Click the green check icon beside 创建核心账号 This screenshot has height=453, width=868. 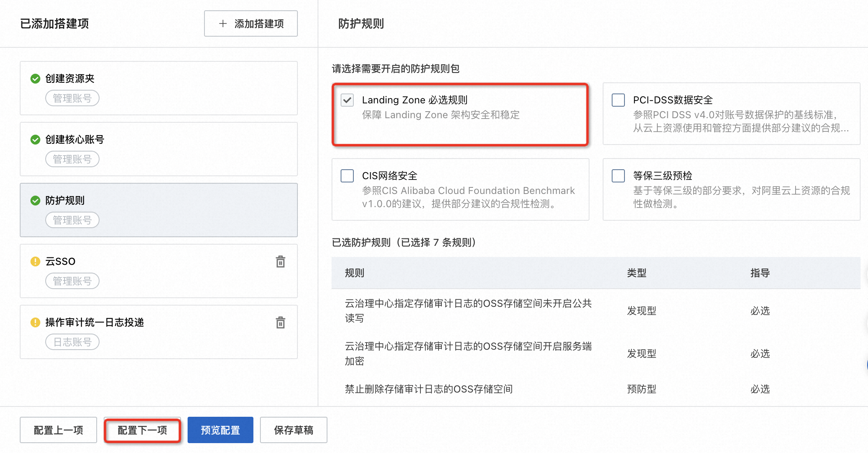point(35,140)
